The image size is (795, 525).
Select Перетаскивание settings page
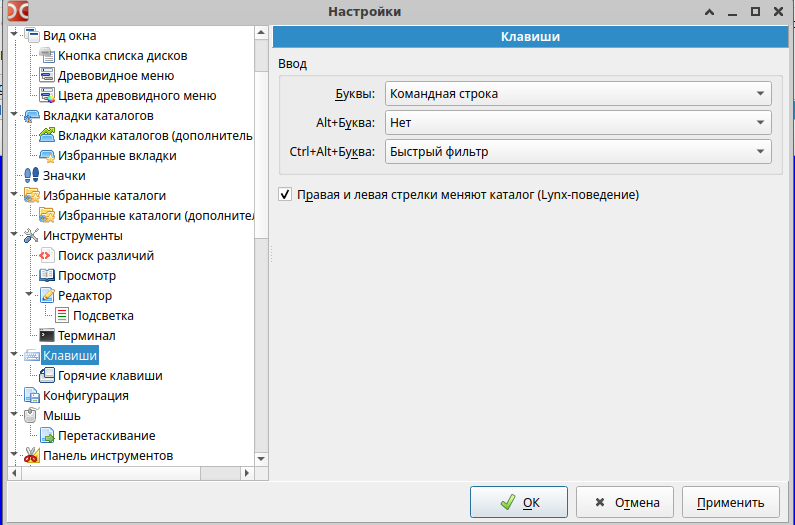[106, 436]
